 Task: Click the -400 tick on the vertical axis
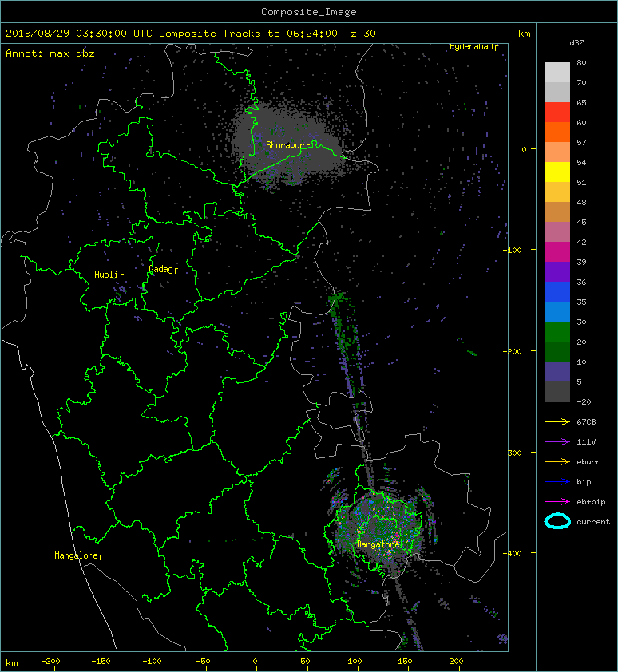(x=512, y=553)
